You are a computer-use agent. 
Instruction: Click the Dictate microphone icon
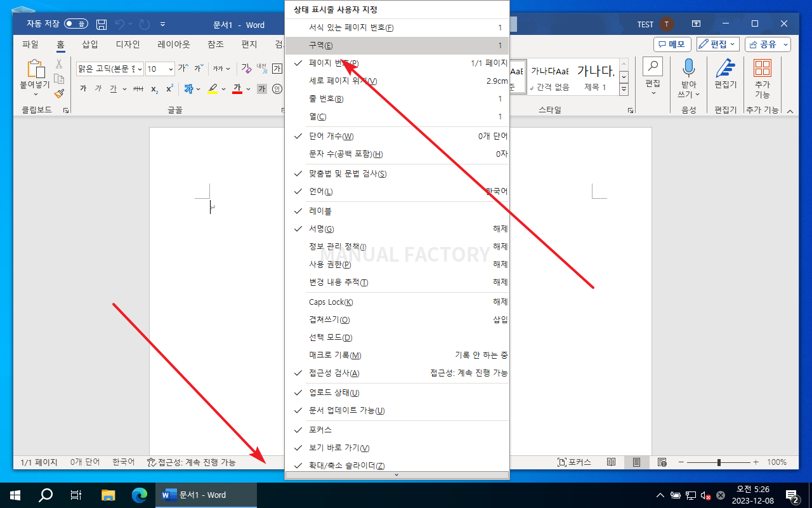(x=688, y=67)
